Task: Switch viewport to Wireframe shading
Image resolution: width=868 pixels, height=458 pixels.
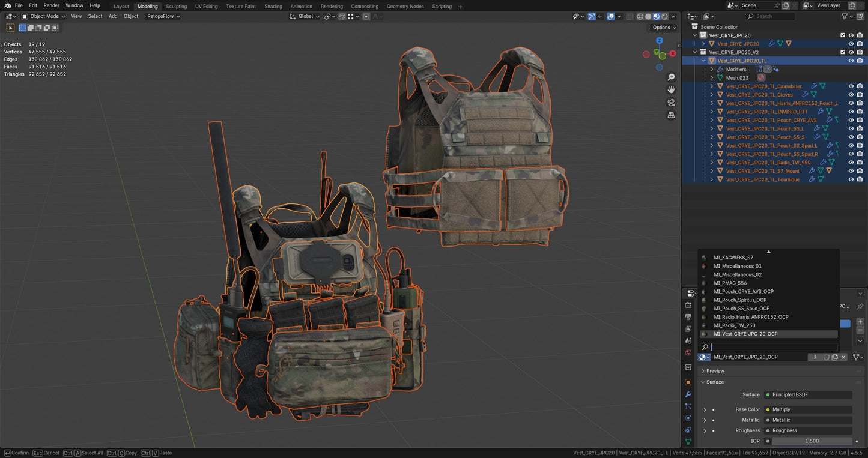Action: pos(640,17)
